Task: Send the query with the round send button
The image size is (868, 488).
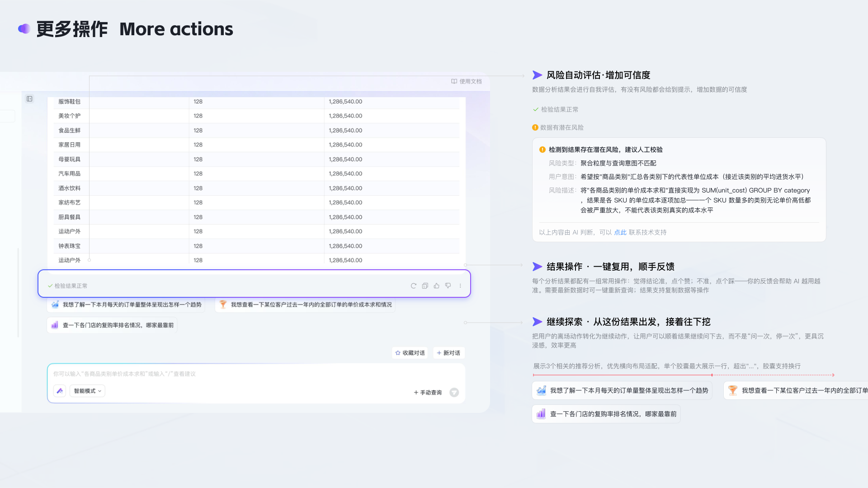Action: point(454,392)
